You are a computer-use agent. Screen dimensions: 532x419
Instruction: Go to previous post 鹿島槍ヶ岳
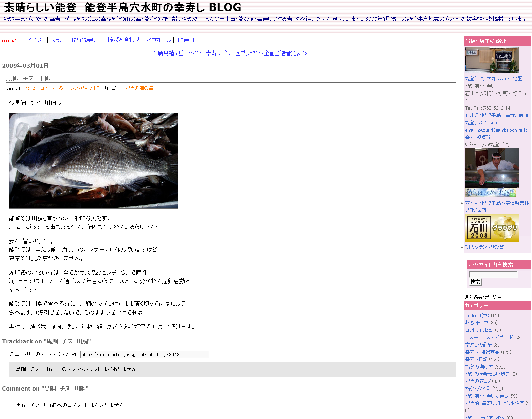click(168, 53)
